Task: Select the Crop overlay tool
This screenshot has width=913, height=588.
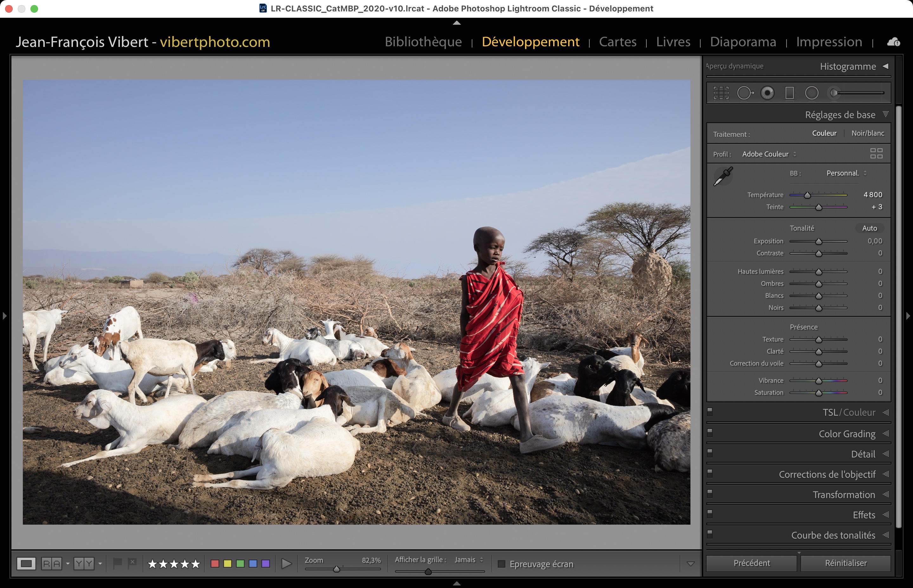Action: [721, 93]
